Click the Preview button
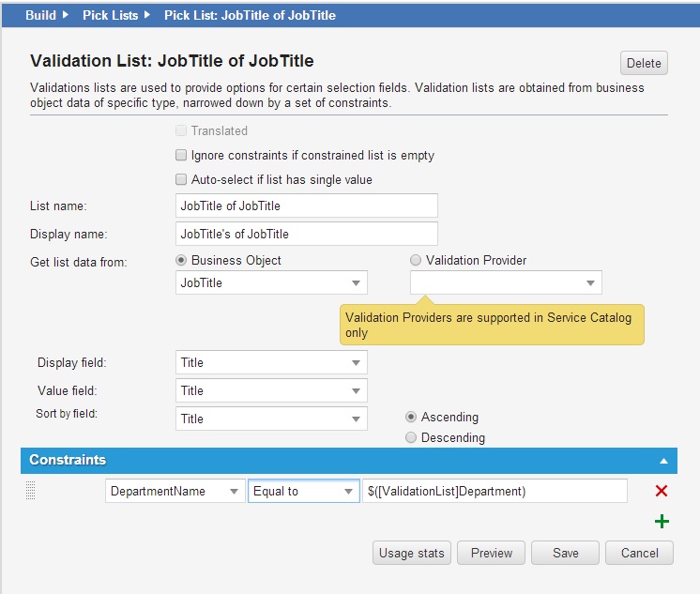700x594 pixels. tap(491, 553)
